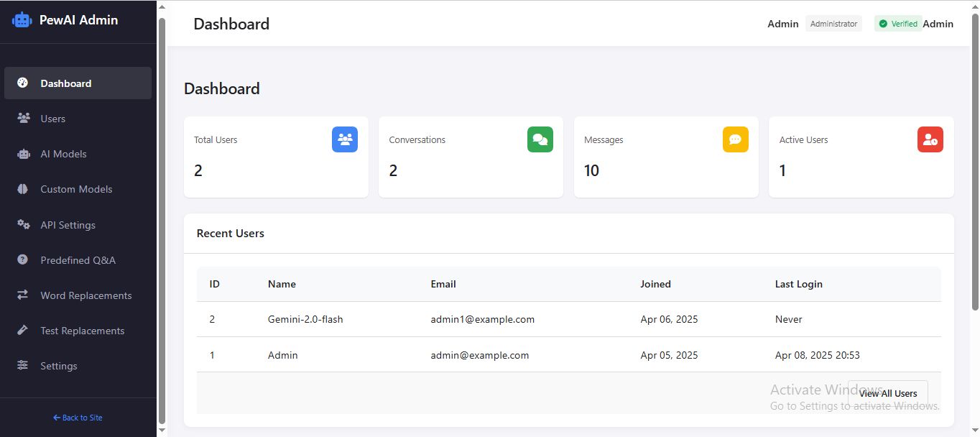980x437 pixels.
Task: Follow the Back to Site link
Action: [x=78, y=418]
